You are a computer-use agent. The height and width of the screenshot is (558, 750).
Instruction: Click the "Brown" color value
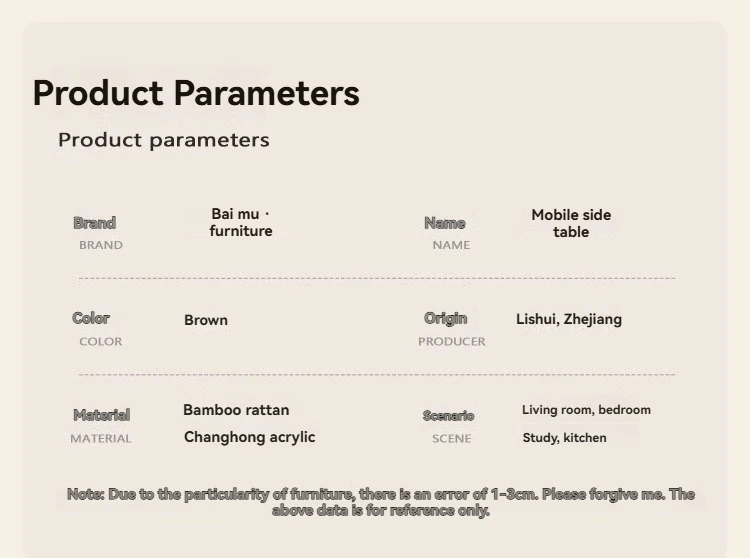pyautogui.click(x=206, y=320)
